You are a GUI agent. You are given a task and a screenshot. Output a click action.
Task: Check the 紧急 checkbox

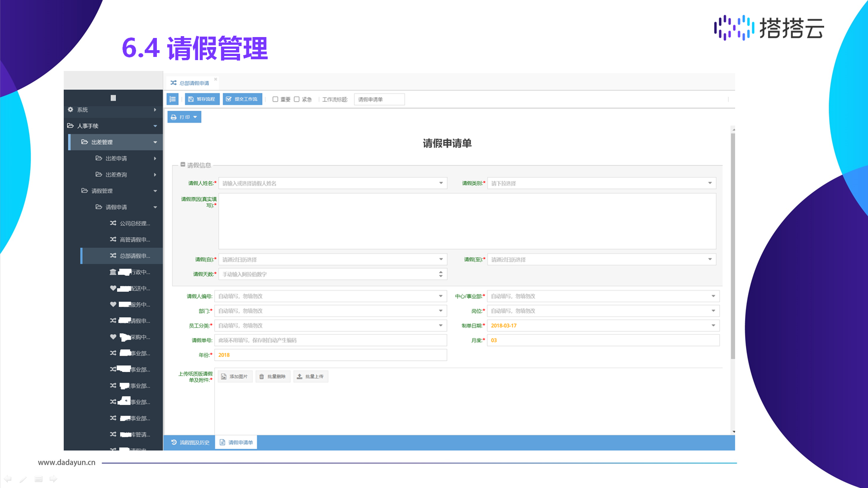click(x=297, y=99)
